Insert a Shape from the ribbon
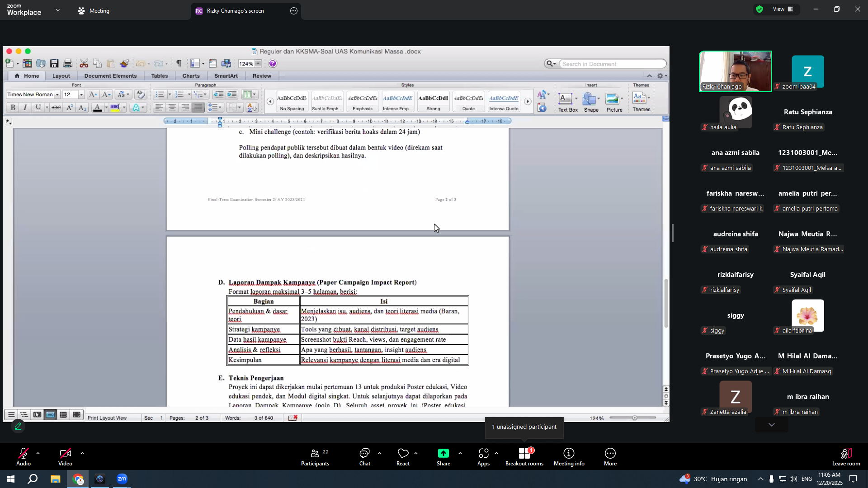The image size is (868, 488). point(591,102)
